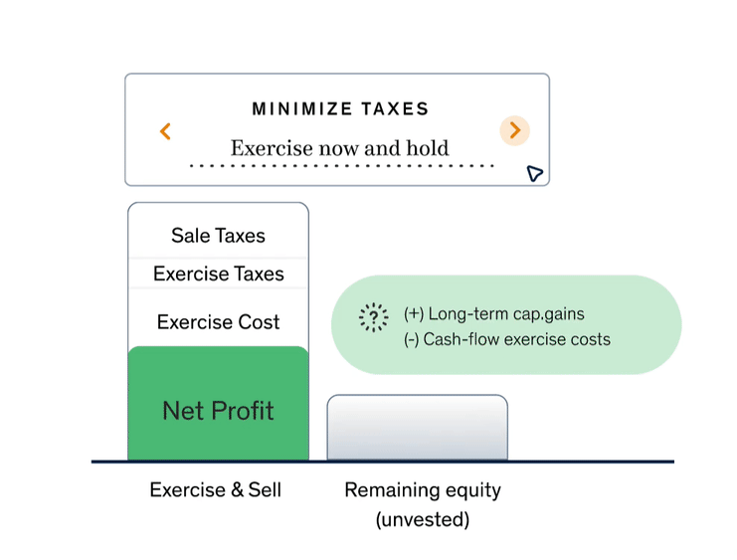Viewport: 737px width, 560px height.
Task: Click the cursor pointer icon in card corner
Action: [x=534, y=173]
